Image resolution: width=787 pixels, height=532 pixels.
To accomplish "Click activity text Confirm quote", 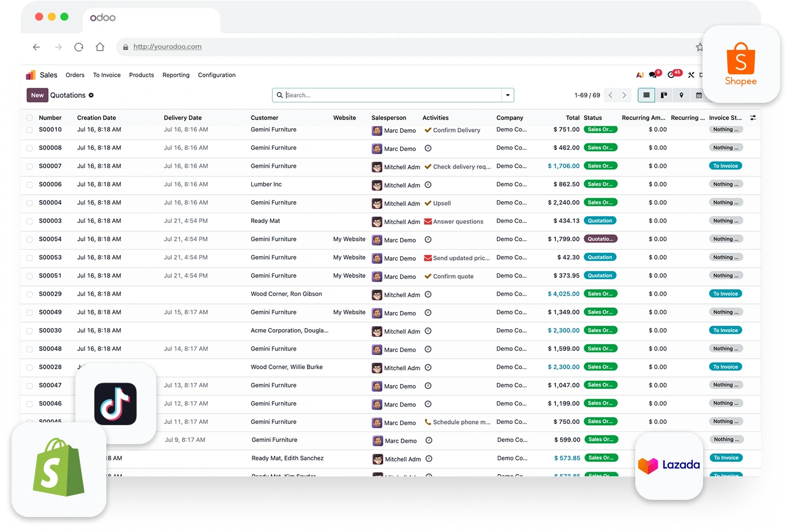I will pyautogui.click(x=453, y=276).
